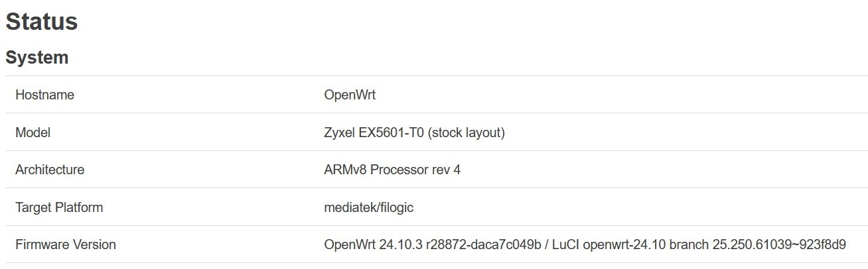This screenshot has height=269, width=868.
Task: Click the 25.250.61039~923f8d9 build number
Action: (x=779, y=244)
